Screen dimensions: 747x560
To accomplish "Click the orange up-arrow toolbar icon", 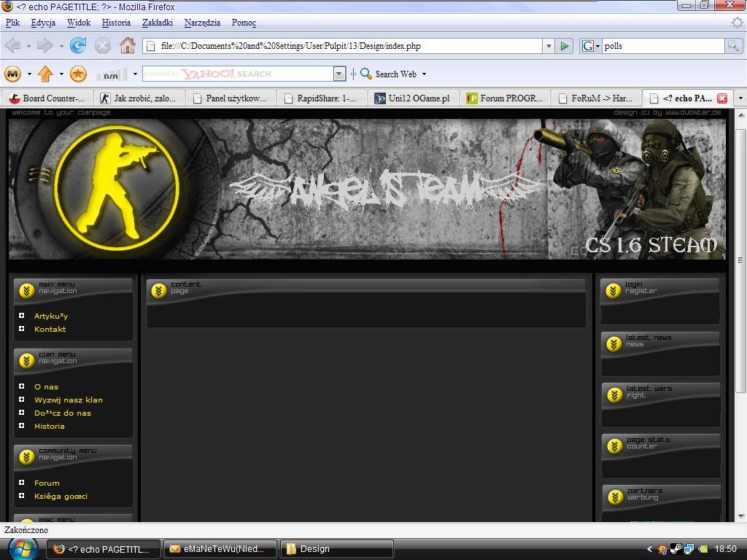I will tap(45, 74).
